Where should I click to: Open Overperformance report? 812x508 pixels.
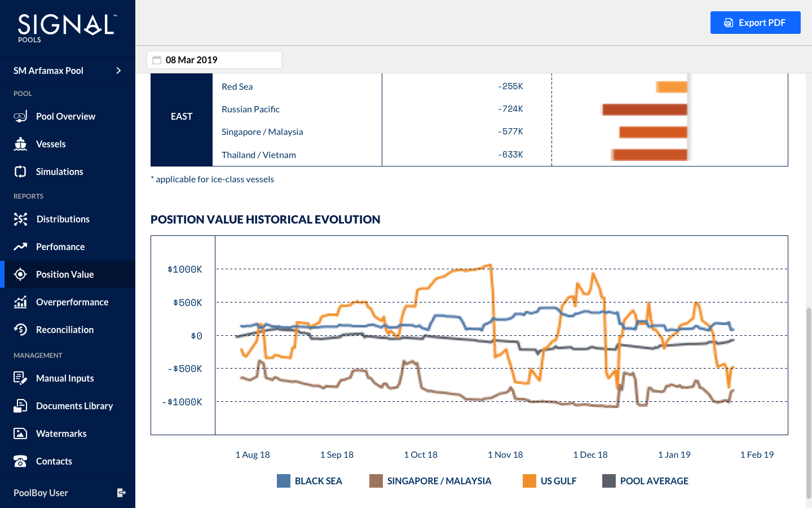68,302
